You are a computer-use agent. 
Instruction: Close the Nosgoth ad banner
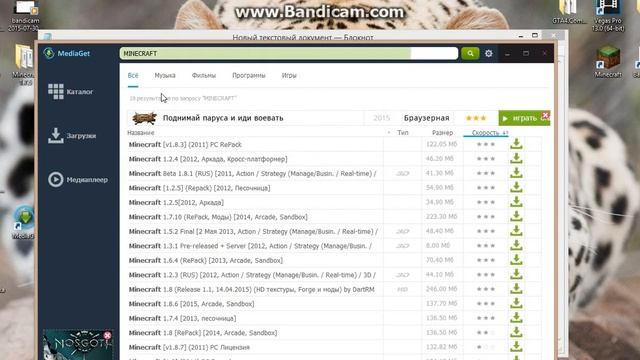[107, 336]
